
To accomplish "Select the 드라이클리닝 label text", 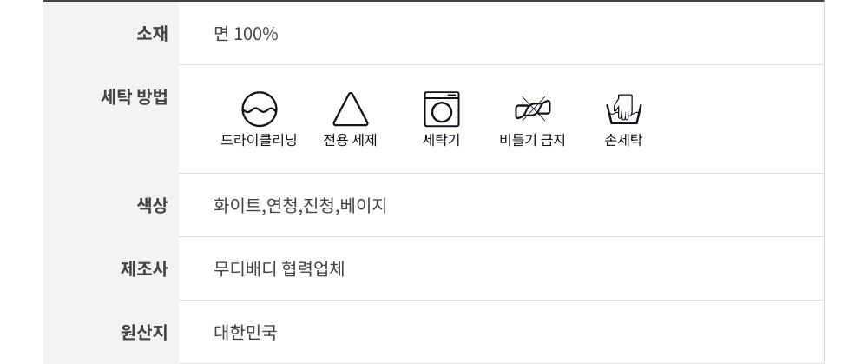I will click(x=259, y=140).
